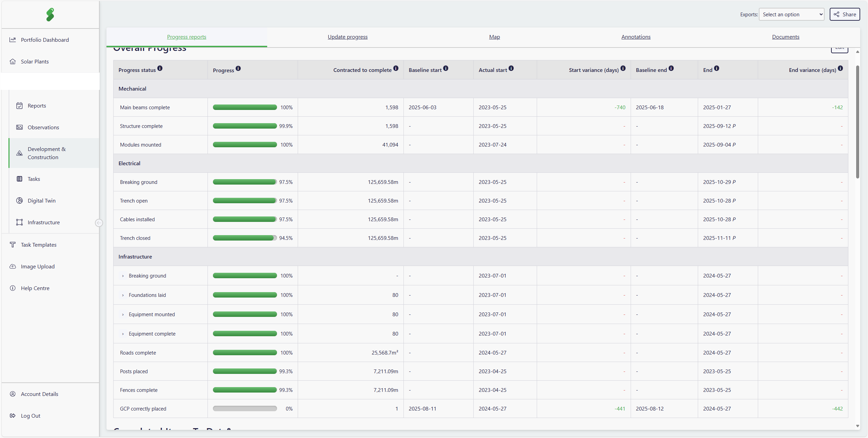868x438 pixels.
Task: Click the scrollbar down arrow
Action: (x=857, y=426)
